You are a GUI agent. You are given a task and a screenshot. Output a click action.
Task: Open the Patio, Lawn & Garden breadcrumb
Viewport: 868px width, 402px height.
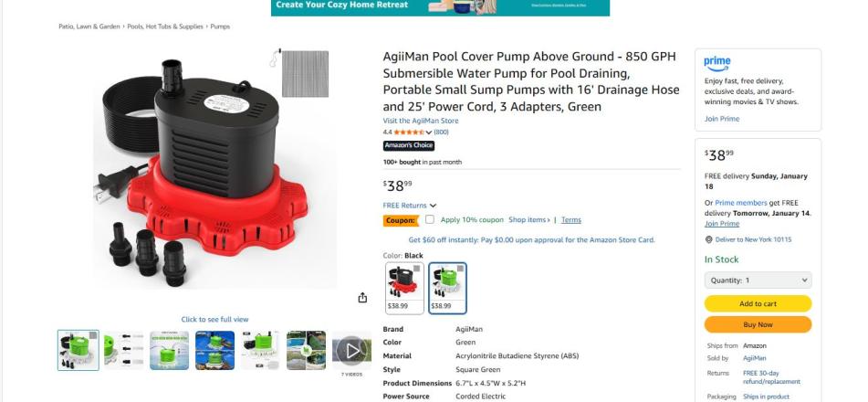pos(89,26)
